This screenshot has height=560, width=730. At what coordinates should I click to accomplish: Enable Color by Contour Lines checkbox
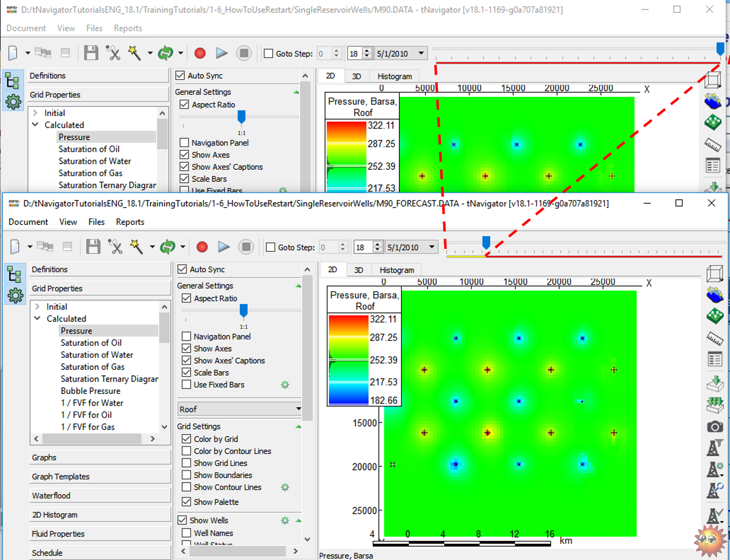click(186, 451)
